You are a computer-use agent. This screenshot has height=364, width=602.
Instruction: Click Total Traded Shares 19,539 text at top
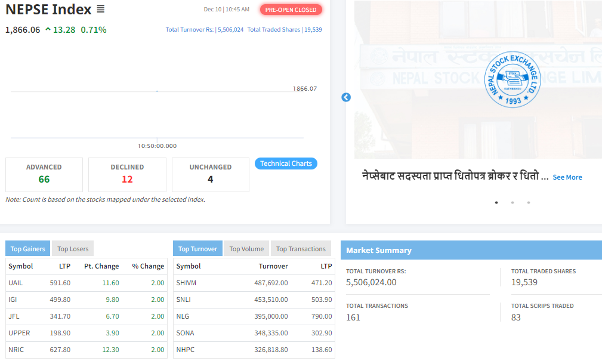point(285,30)
